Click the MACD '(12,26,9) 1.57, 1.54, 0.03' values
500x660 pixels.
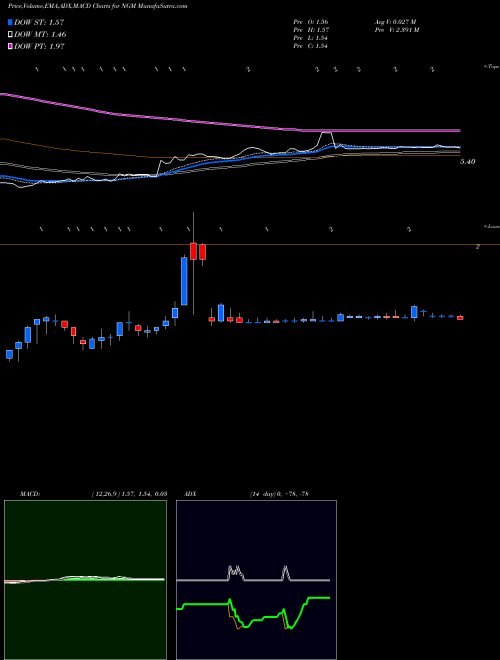[x=129, y=494]
